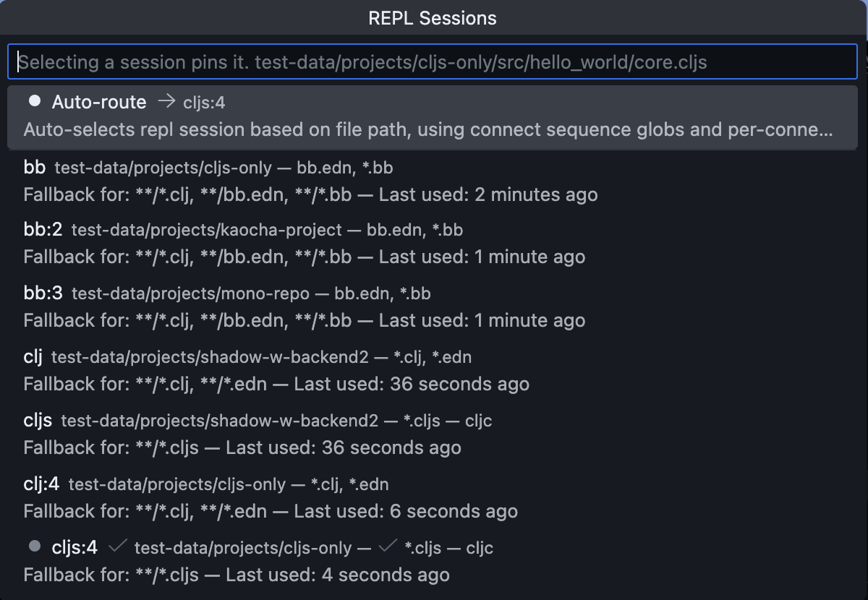Click the REPL Sessions title bar
The width and height of the screenshot is (868, 600).
(434, 18)
